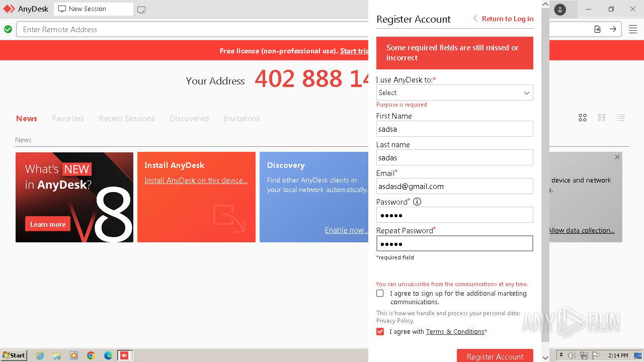Click the Password input field
This screenshot has width=644, height=362.
tap(454, 215)
